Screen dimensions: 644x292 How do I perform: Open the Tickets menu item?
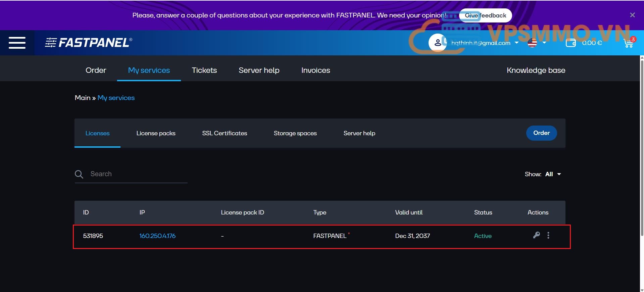204,70
